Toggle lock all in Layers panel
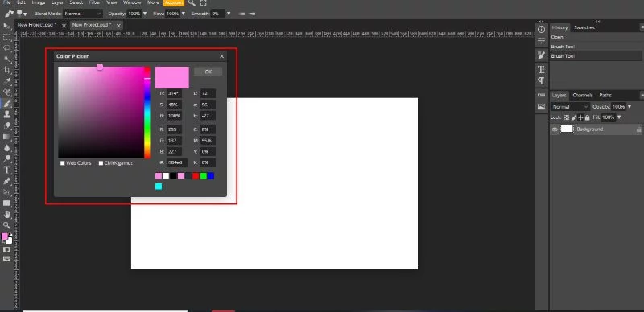The height and width of the screenshot is (312, 644). click(588, 117)
